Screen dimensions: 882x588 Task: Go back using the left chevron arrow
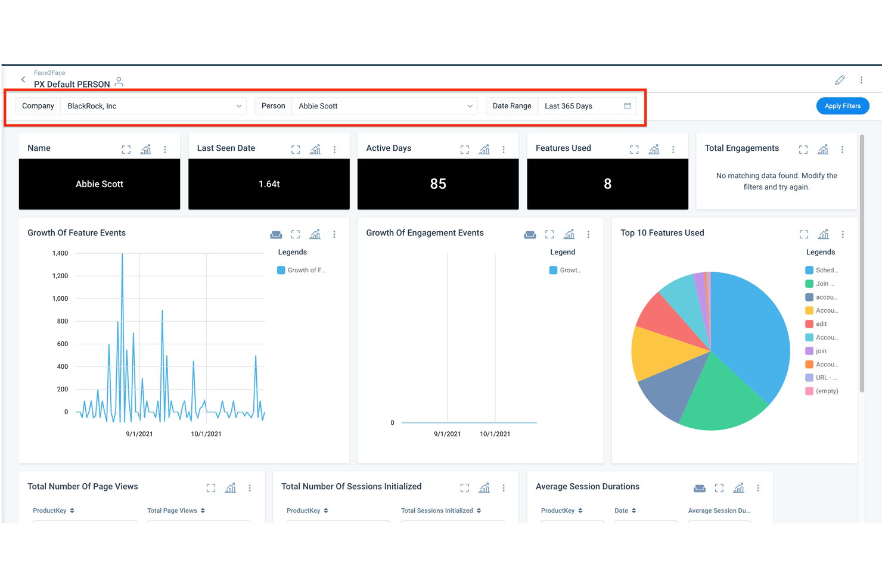pos(23,79)
